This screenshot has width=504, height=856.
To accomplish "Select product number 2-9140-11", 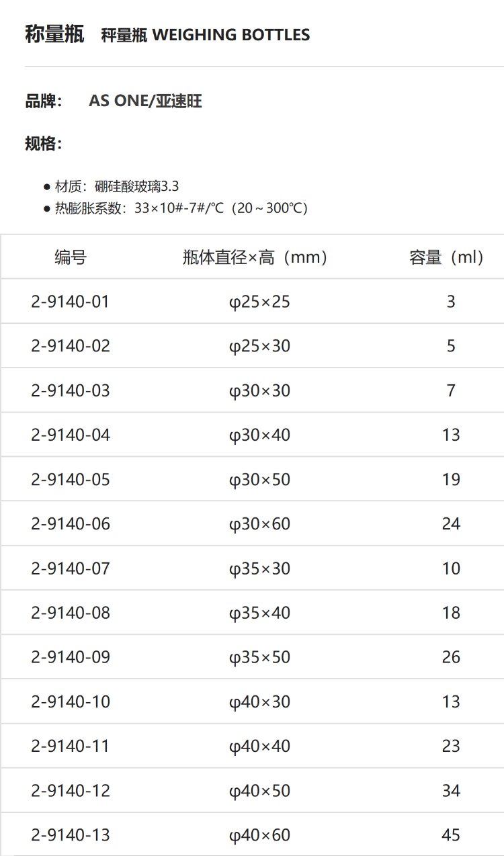I will (x=70, y=746).
